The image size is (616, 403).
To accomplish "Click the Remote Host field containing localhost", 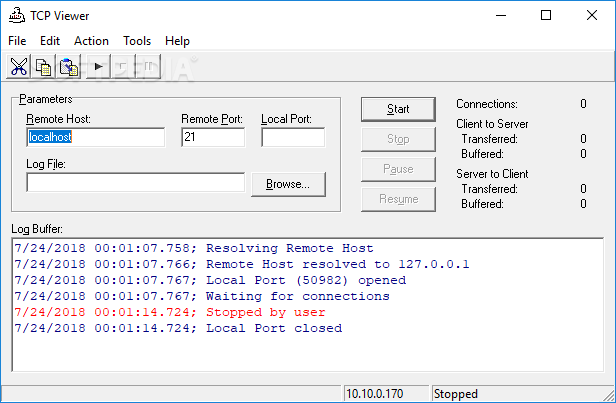I will [95, 137].
